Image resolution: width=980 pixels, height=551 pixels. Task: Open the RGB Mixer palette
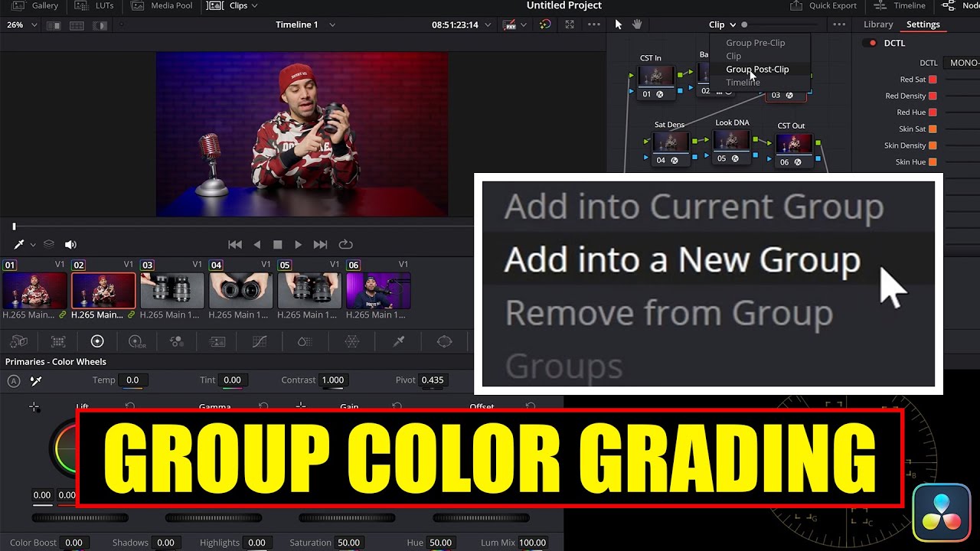pyautogui.click(x=176, y=341)
